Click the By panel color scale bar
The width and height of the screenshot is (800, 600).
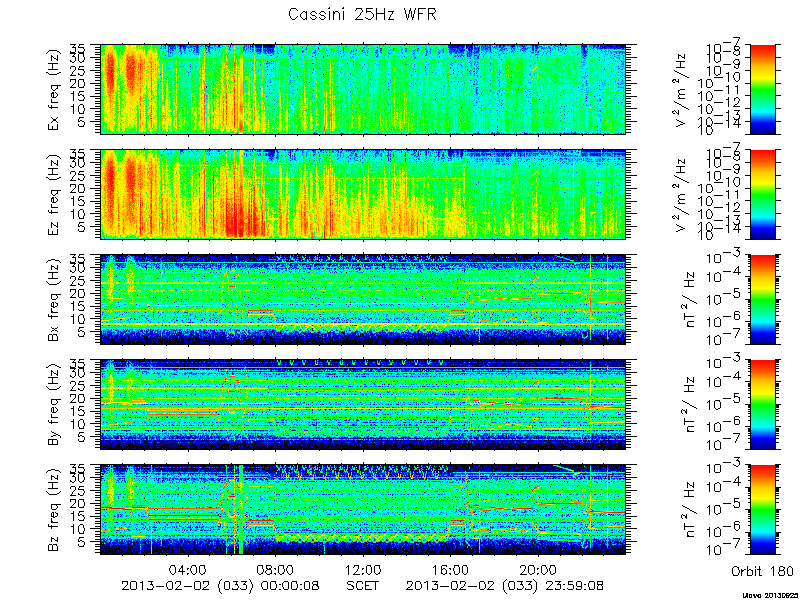pyautogui.click(x=762, y=405)
